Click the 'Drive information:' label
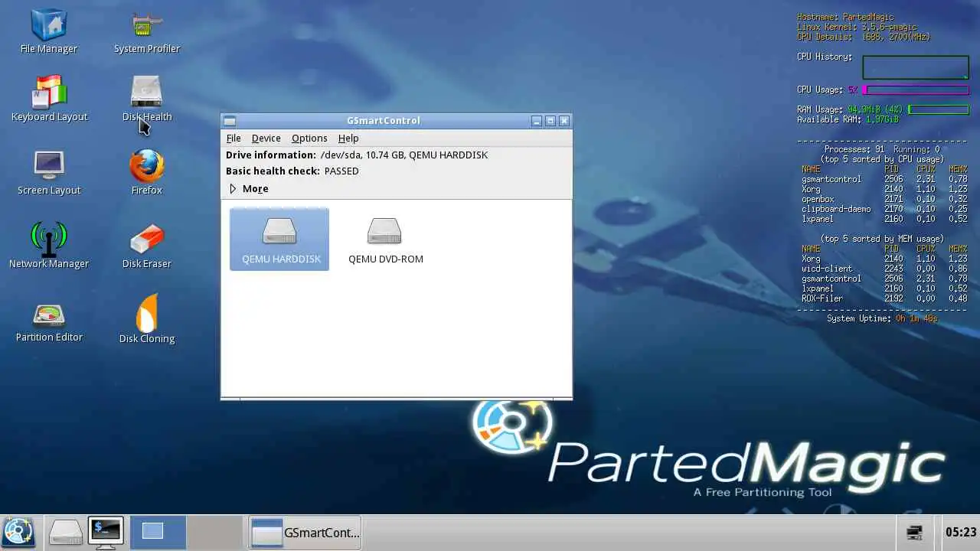 tap(271, 155)
